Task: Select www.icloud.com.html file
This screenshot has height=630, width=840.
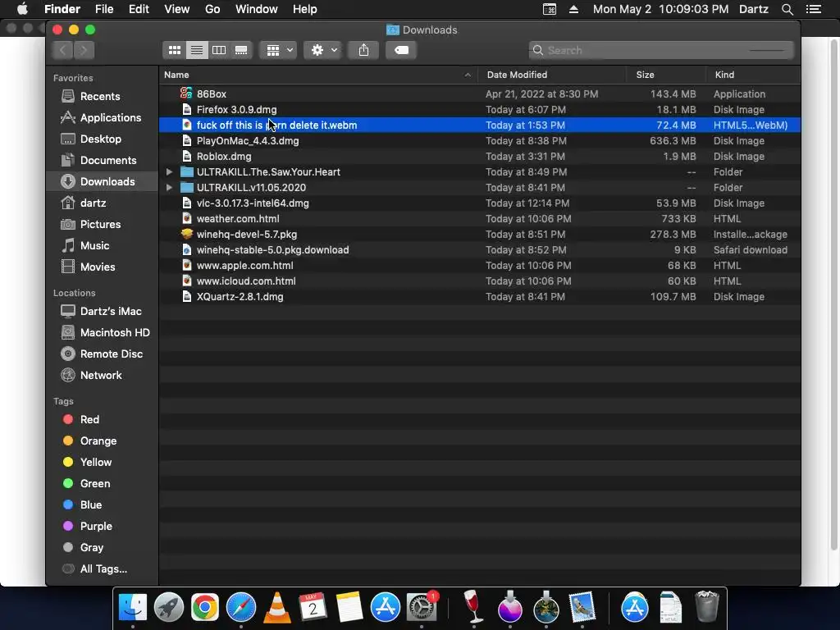Action: coord(479,281)
